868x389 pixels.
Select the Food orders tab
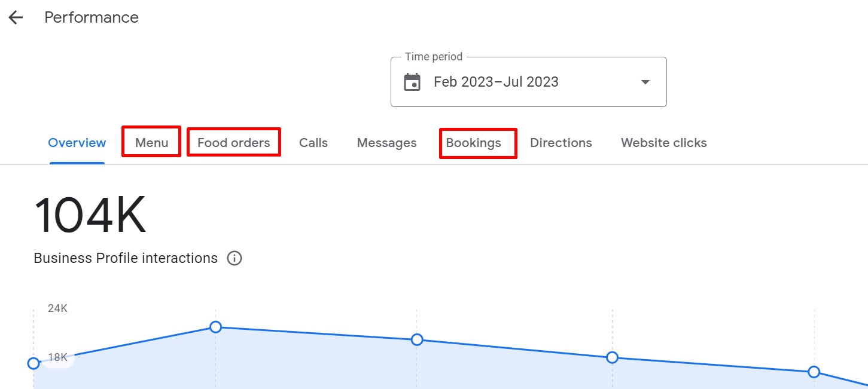(x=233, y=143)
